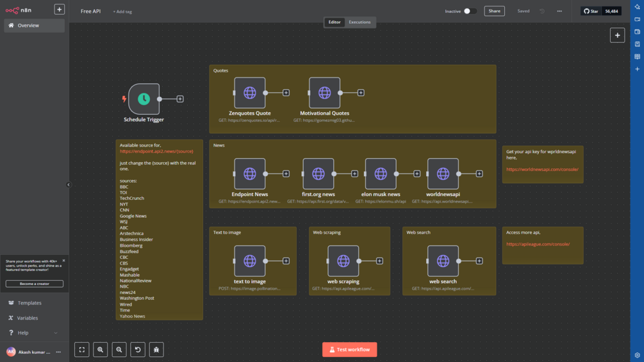The width and height of the screenshot is (644, 362).
Task: Add node after worldnewsapi output
Action: point(479,174)
